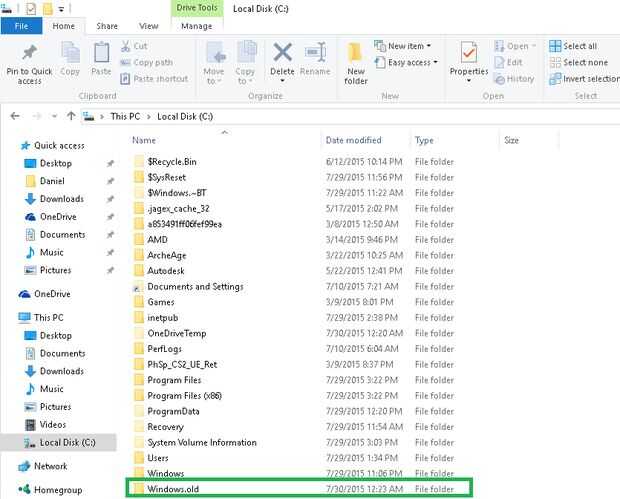Switch to the View tab

[x=149, y=26]
